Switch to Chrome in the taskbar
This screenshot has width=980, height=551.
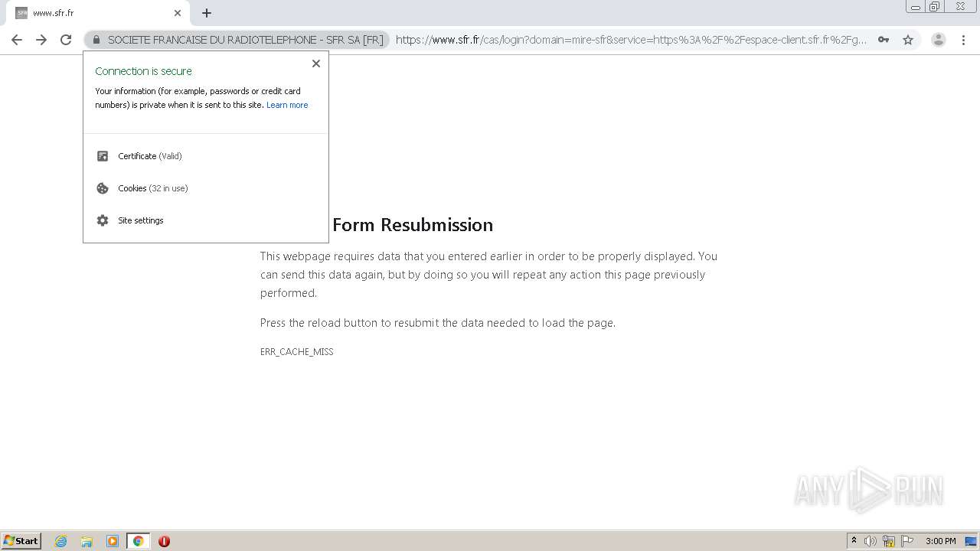point(138,541)
